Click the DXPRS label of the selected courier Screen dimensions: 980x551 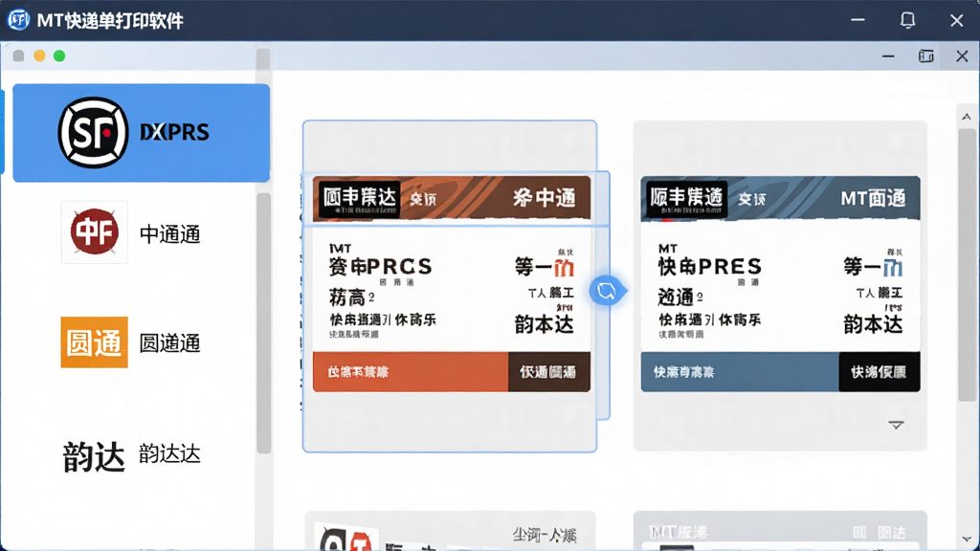[174, 132]
